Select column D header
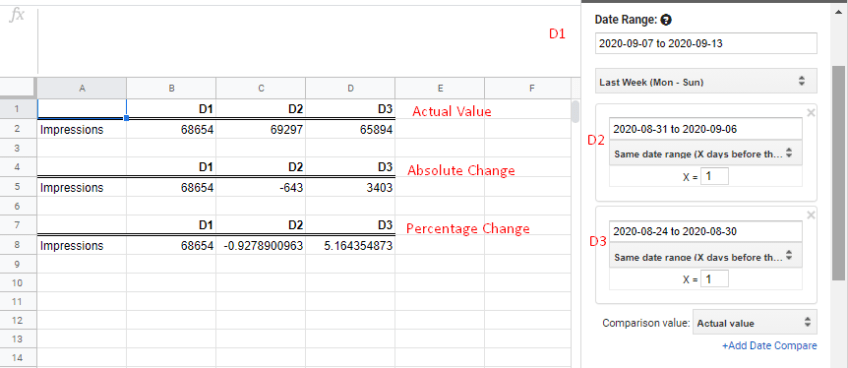Image resolution: width=848 pixels, height=368 pixels. (x=350, y=88)
